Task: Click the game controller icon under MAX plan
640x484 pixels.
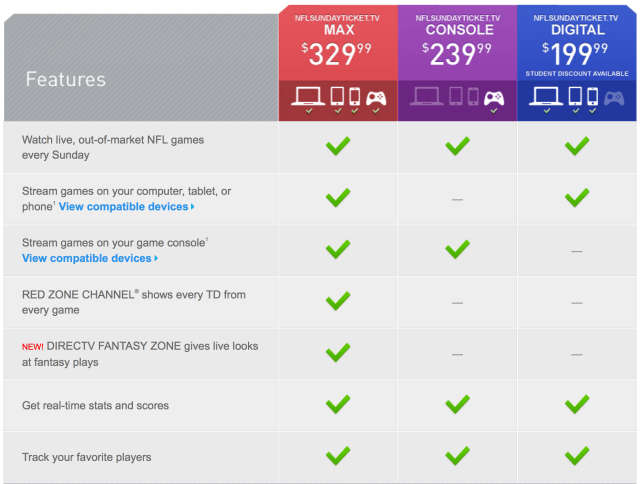Action: (376, 98)
